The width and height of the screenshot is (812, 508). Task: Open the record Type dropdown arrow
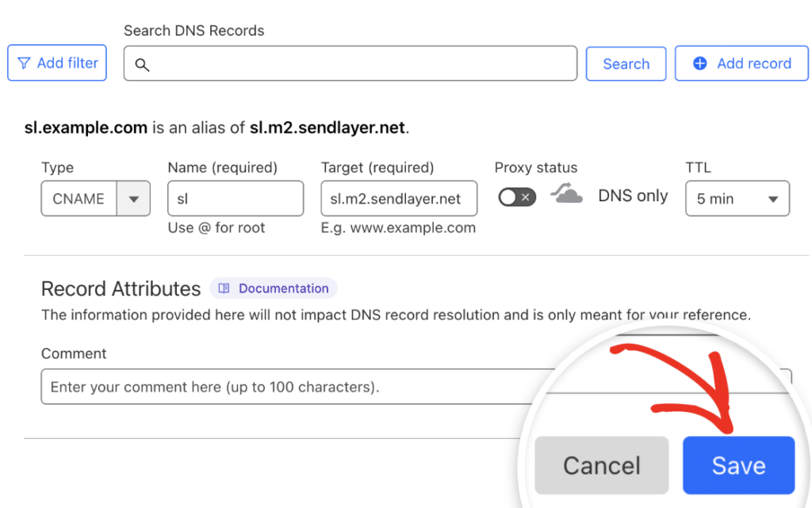coord(133,199)
